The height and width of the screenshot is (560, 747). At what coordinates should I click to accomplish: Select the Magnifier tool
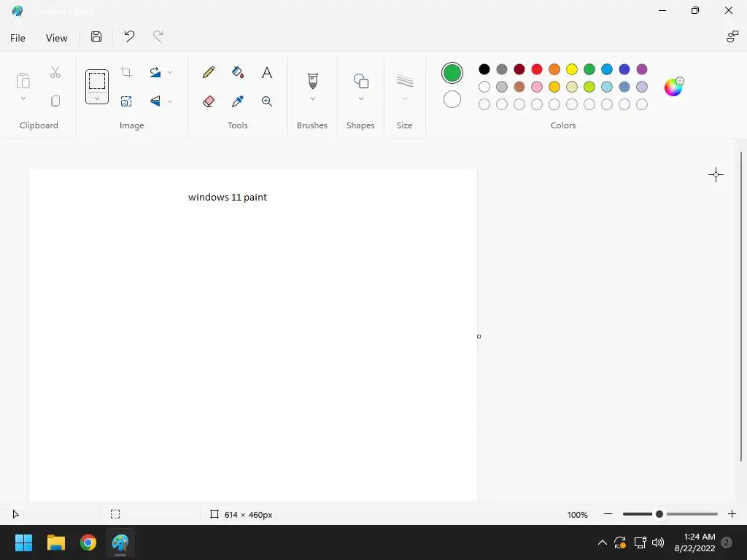tap(267, 101)
